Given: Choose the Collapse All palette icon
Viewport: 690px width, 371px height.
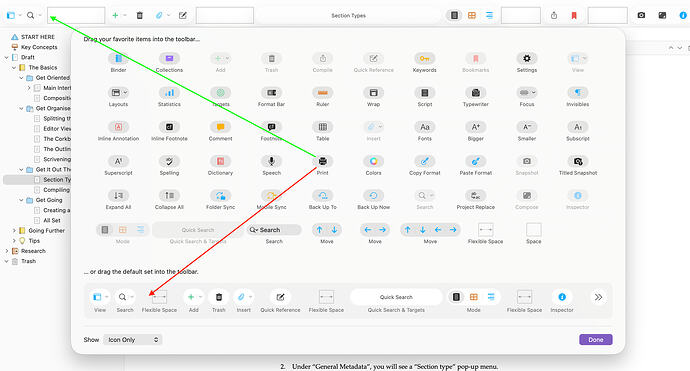Looking at the screenshot, I should [x=169, y=196].
